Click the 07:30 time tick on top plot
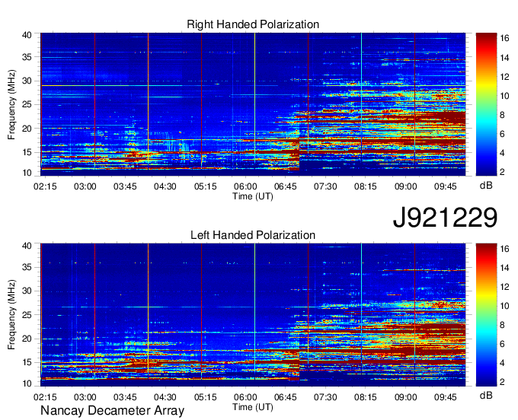The width and height of the screenshot is (518, 420). point(325,186)
